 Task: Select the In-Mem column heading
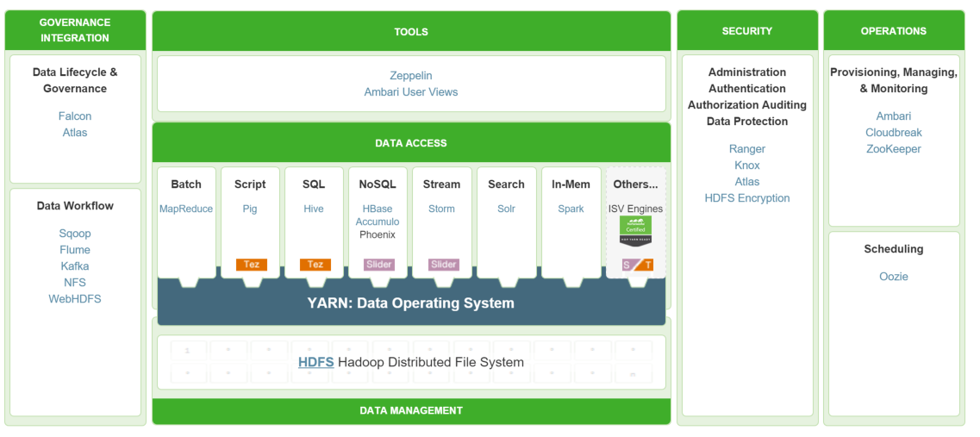click(x=571, y=184)
